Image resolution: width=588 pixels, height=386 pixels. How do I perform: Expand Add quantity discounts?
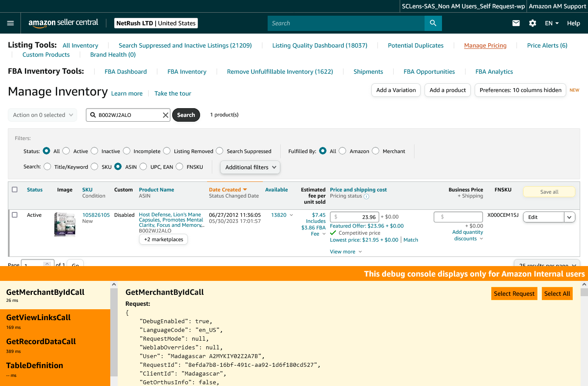[x=467, y=236]
